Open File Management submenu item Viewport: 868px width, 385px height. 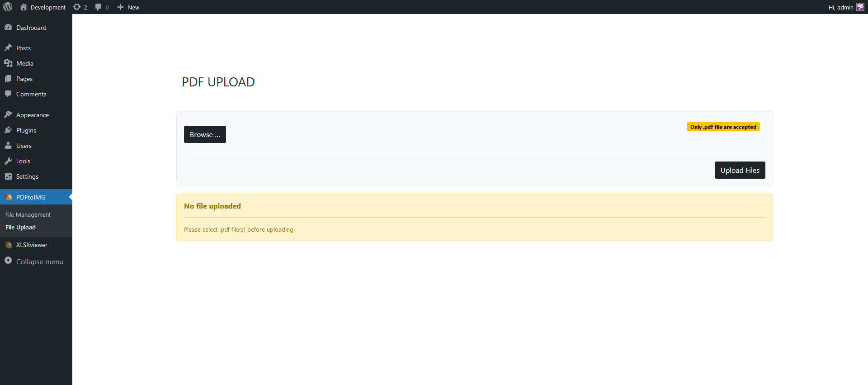[x=28, y=214]
